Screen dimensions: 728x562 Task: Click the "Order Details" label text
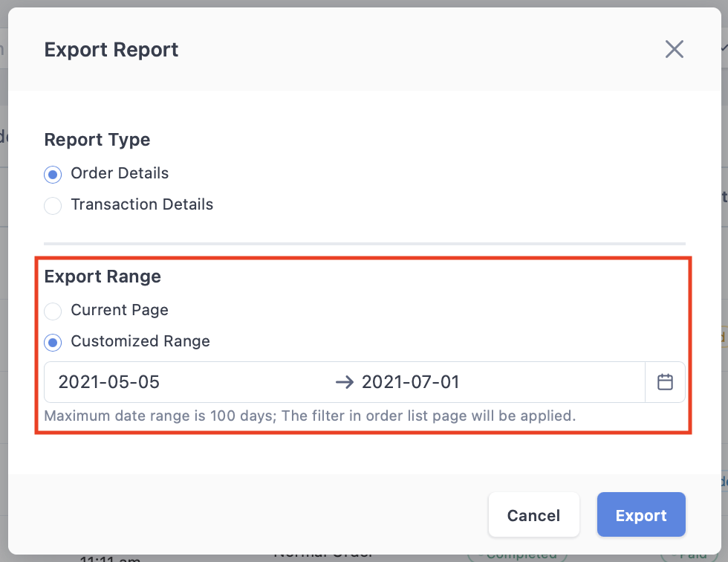(x=120, y=173)
